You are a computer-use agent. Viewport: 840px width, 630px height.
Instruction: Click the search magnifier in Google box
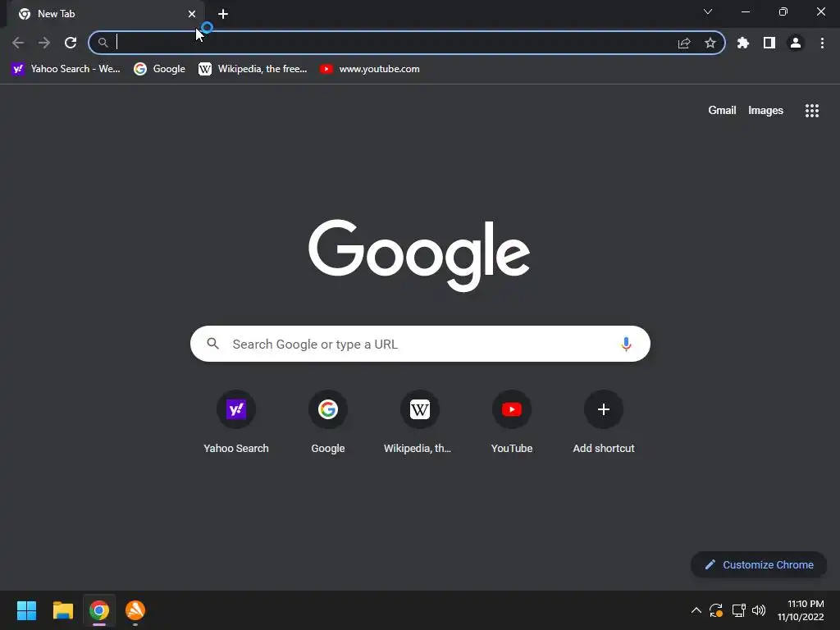pos(212,344)
